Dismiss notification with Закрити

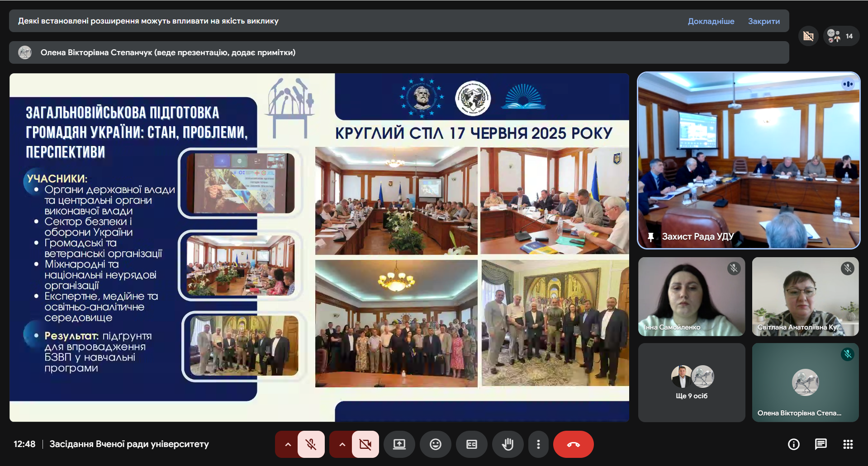(x=764, y=21)
